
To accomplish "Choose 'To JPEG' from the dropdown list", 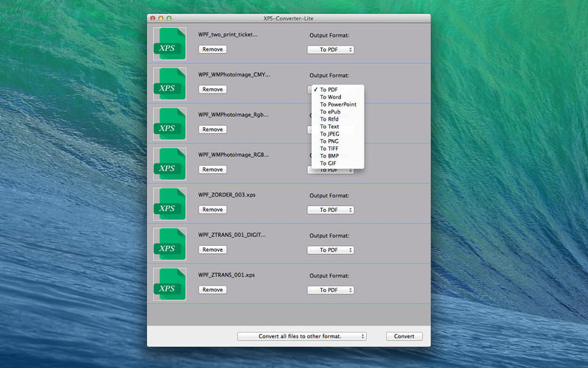I will (329, 134).
